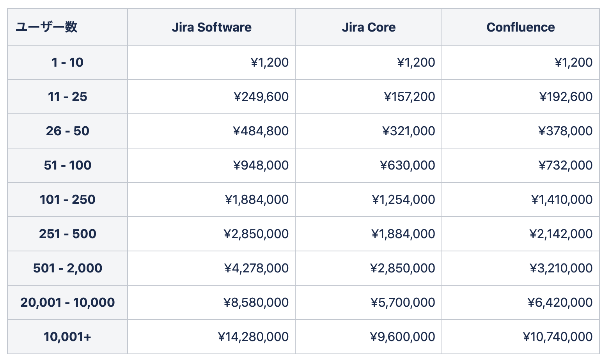Screen dimensions: 610x364
Task: Click the 51 - 100 row header
Action: click(x=67, y=165)
